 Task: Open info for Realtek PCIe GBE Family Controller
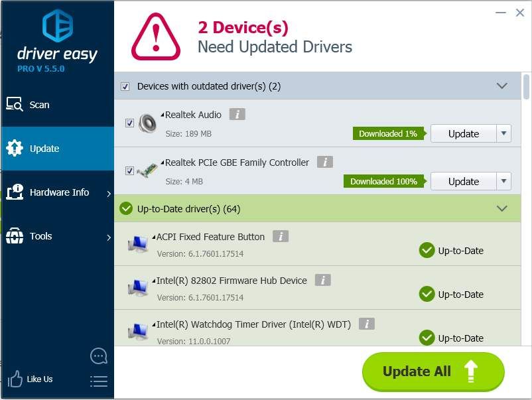324,162
